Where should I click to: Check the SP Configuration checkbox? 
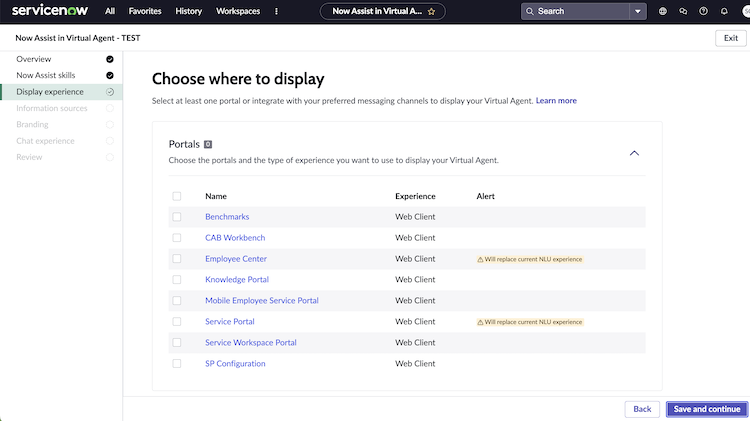(177, 364)
